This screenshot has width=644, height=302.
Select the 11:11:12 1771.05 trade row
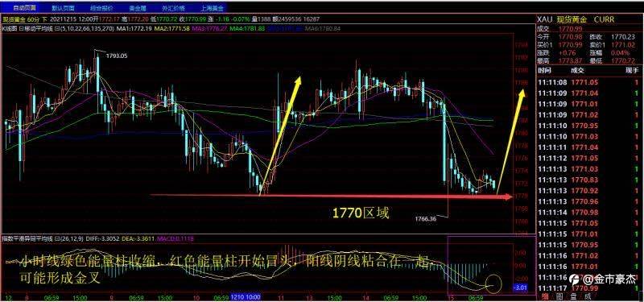(x=589, y=158)
